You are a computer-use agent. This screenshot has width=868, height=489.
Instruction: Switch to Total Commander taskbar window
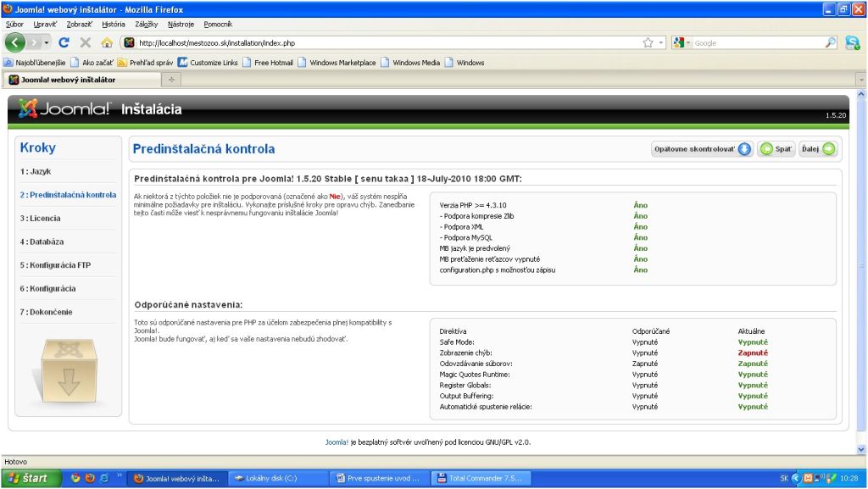click(x=481, y=478)
